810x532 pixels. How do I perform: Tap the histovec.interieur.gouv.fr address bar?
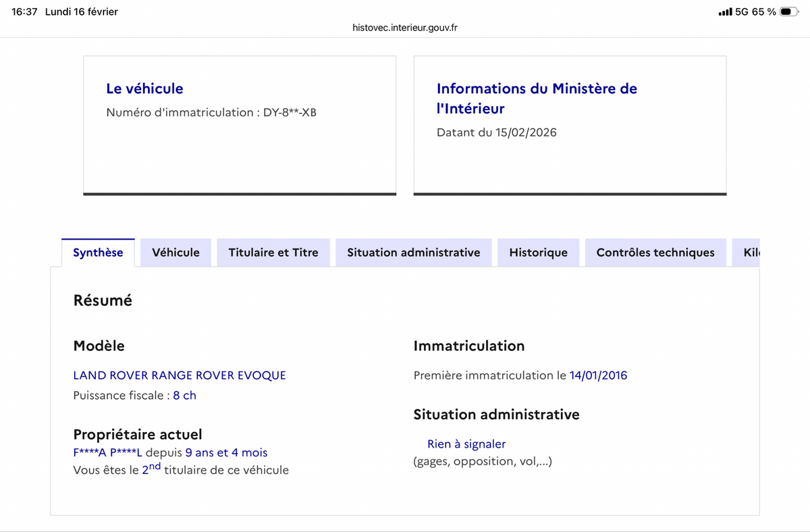[x=405, y=28]
